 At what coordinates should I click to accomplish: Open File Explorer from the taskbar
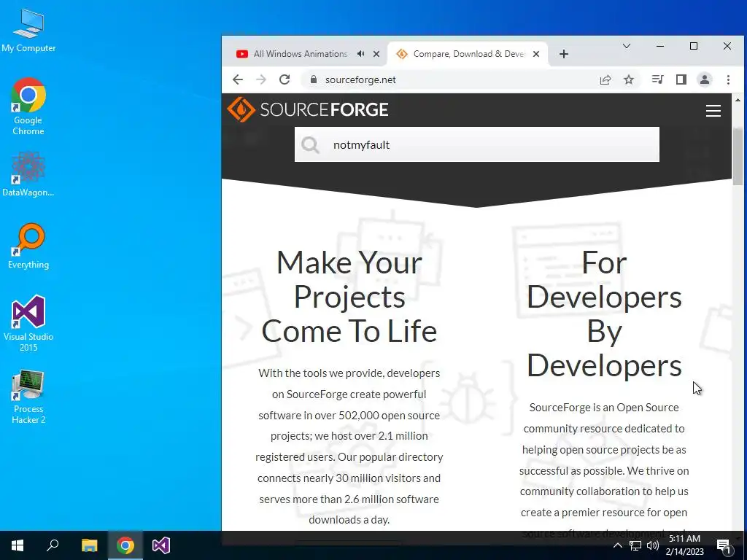tap(89, 545)
